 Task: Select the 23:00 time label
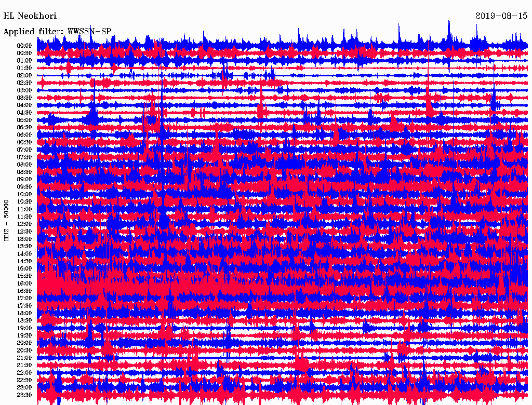coord(24,388)
